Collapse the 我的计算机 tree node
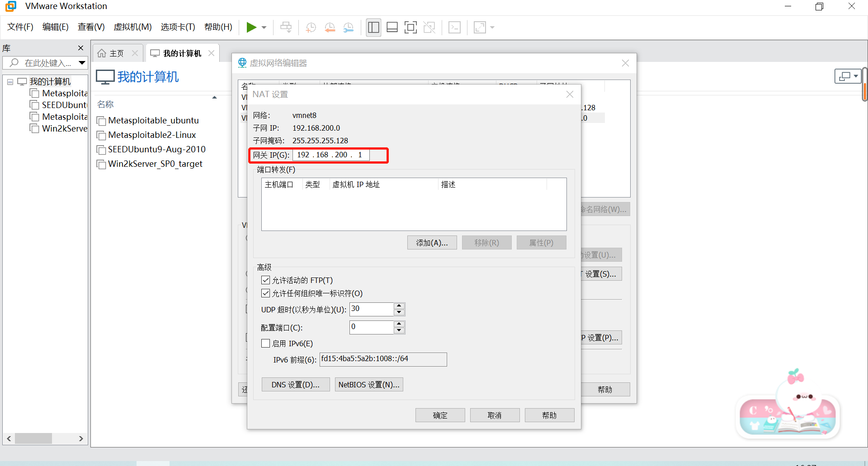The width and height of the screenshot is (868, 466). tap(10, 82)
